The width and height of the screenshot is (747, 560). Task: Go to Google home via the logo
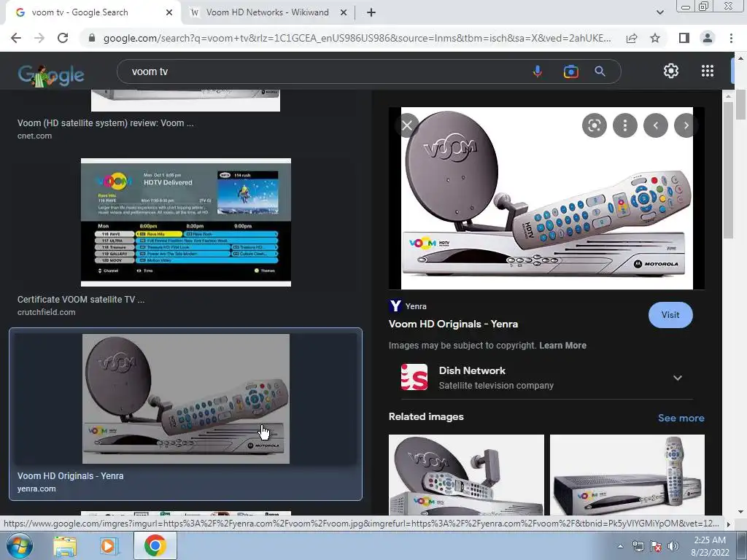51,75
